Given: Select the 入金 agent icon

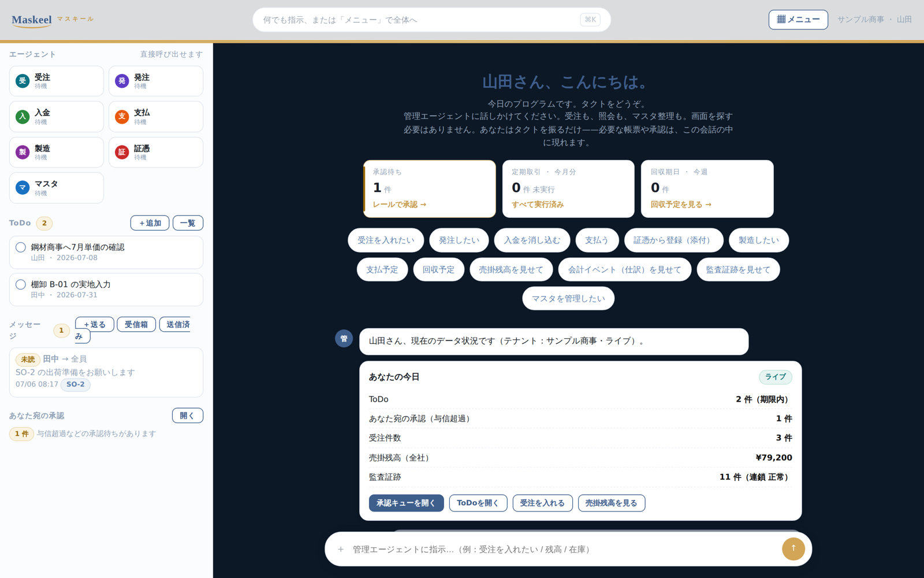Looking at the screenshot, I should (23, 117).
